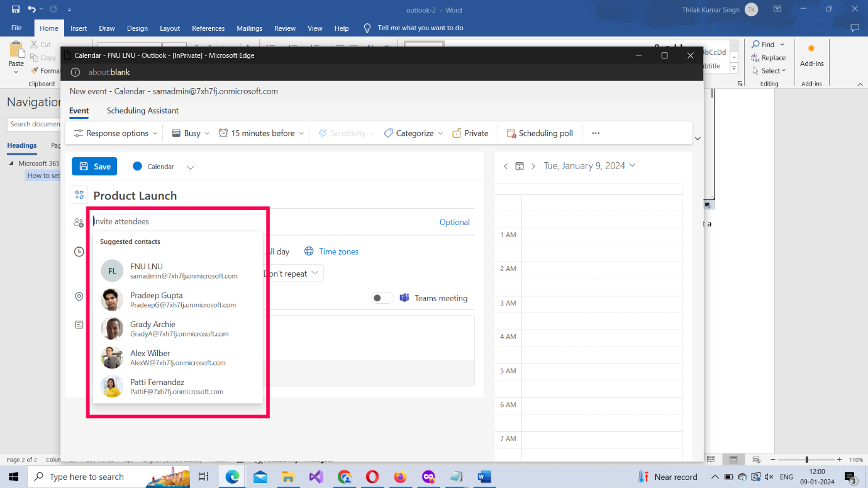868x488 pixels.
Task: Expand the Word Styles gallery
Action: 734,67
